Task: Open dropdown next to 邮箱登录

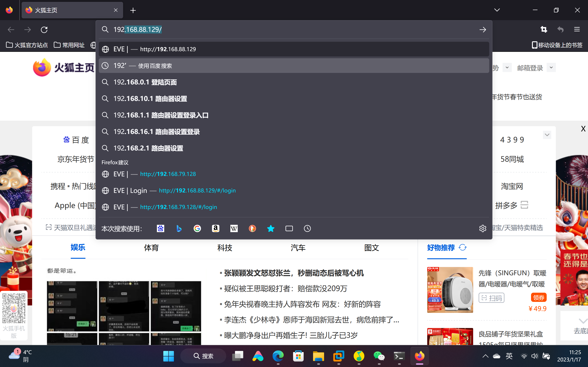Action: click(551, 67)
